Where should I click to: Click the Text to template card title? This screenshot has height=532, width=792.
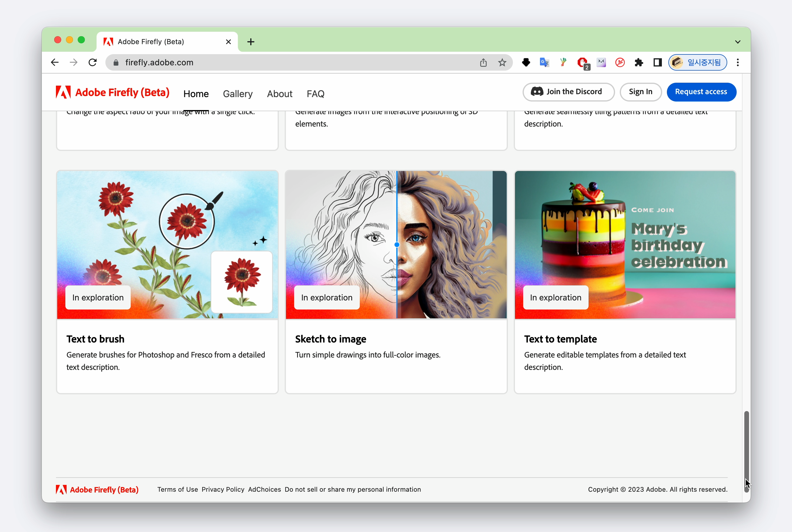coord(561,339)
